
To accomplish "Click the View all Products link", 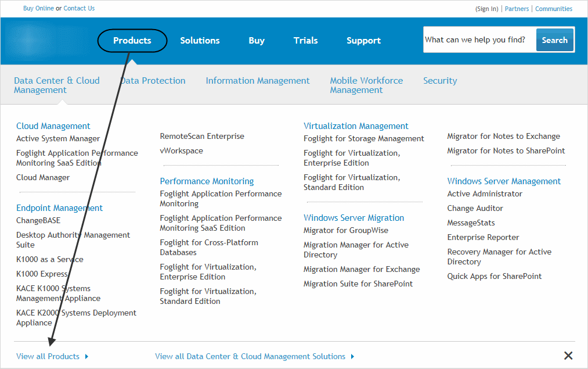I will [x=48, y=356].
